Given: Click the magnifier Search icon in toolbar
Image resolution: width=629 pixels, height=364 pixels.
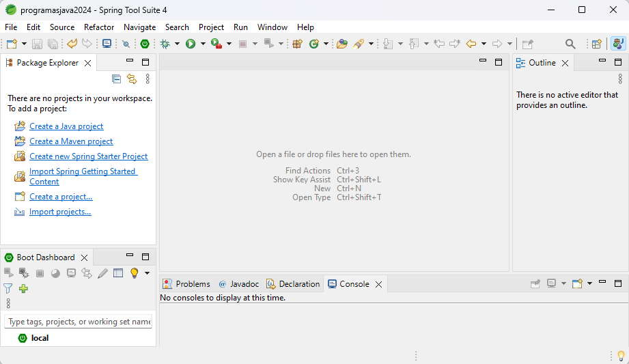Looking at the screenshot, I should [570, 44].
